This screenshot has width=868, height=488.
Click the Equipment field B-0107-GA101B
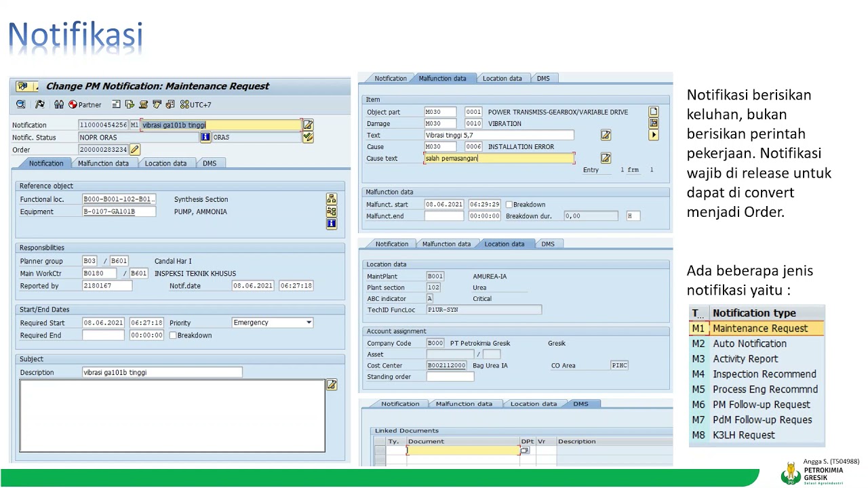coord(119,211)
